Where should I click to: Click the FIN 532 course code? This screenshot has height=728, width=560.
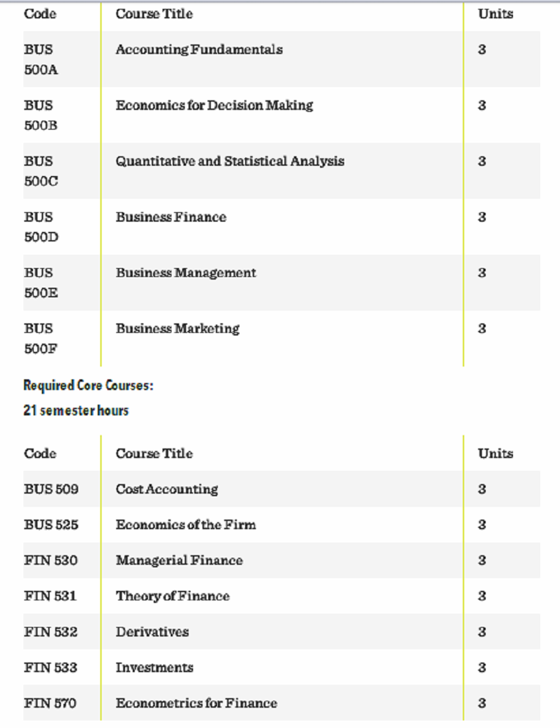[x=51, y=631]
